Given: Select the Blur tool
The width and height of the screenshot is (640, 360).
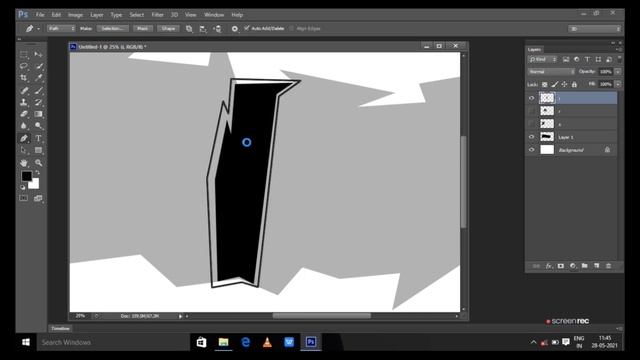Looking at the screenshot, I should pyautogui.click(x=24, y=126).
